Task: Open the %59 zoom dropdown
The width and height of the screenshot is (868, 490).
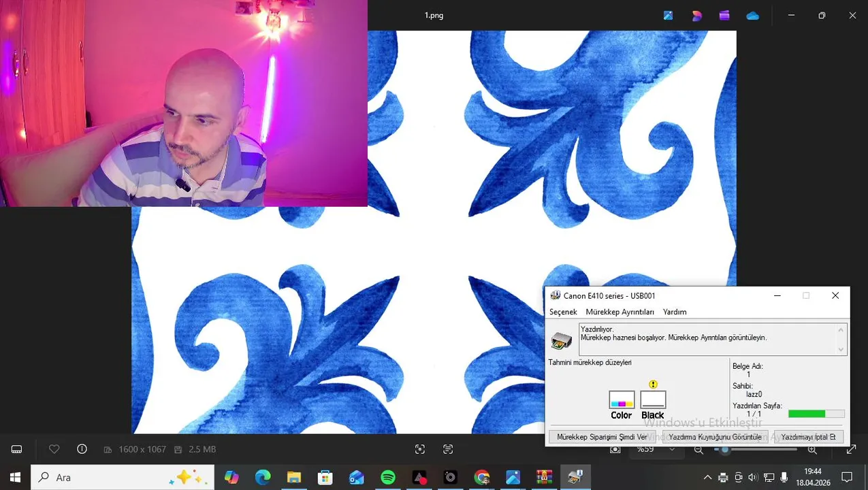Action: [x=656, y=449]
